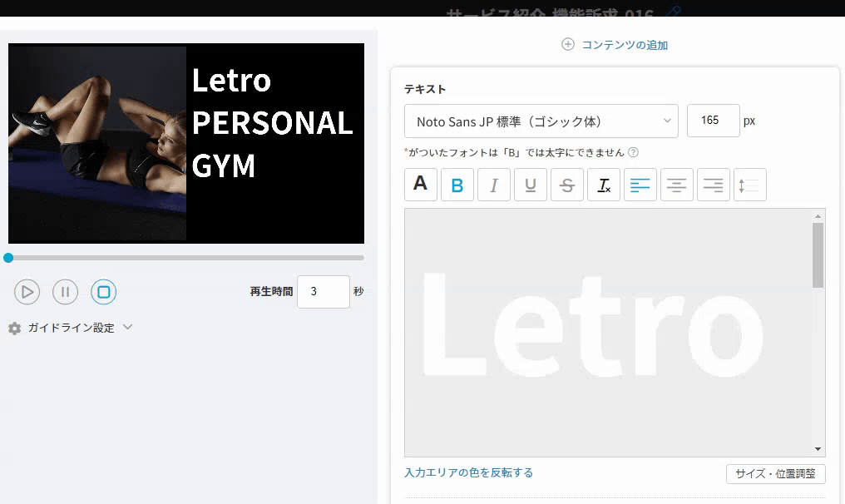Play the video preview
845x504 pixels.
(x=27, y=292)
